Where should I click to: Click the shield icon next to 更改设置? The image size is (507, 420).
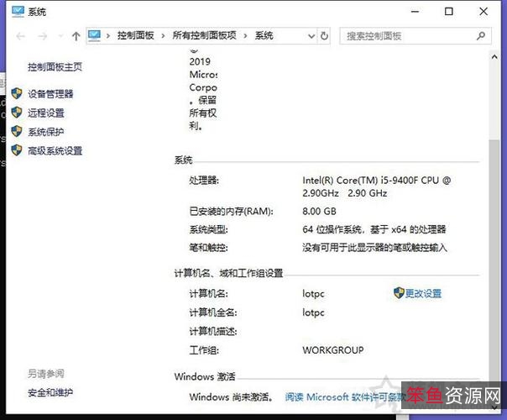coord(399,293)
